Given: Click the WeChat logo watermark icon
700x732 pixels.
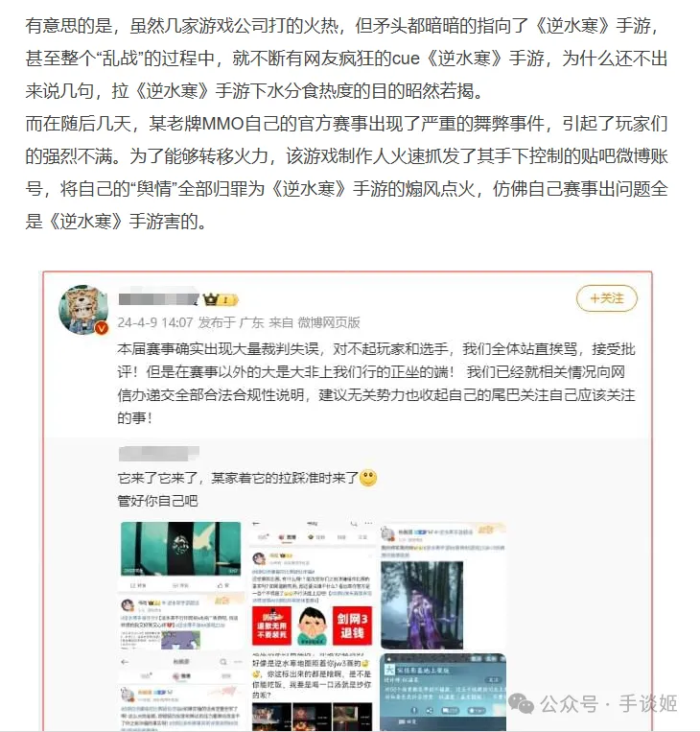Looking at the screenshot, I should tap(522, 703).
